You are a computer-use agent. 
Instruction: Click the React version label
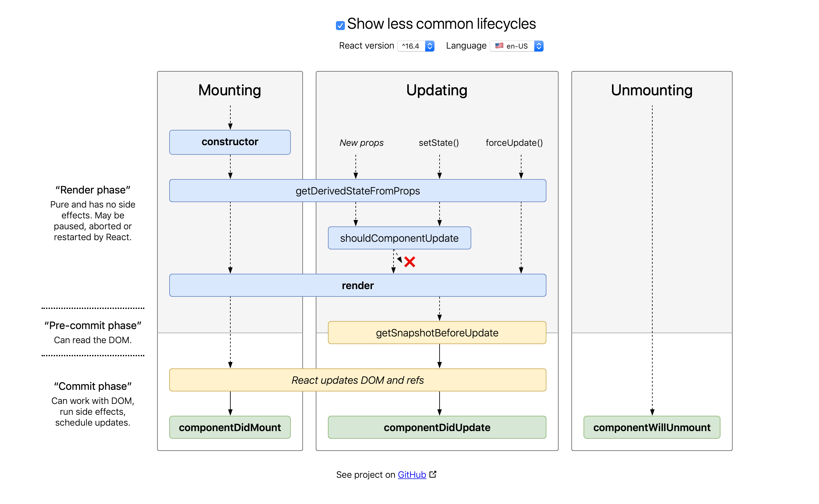click(367, 46)
